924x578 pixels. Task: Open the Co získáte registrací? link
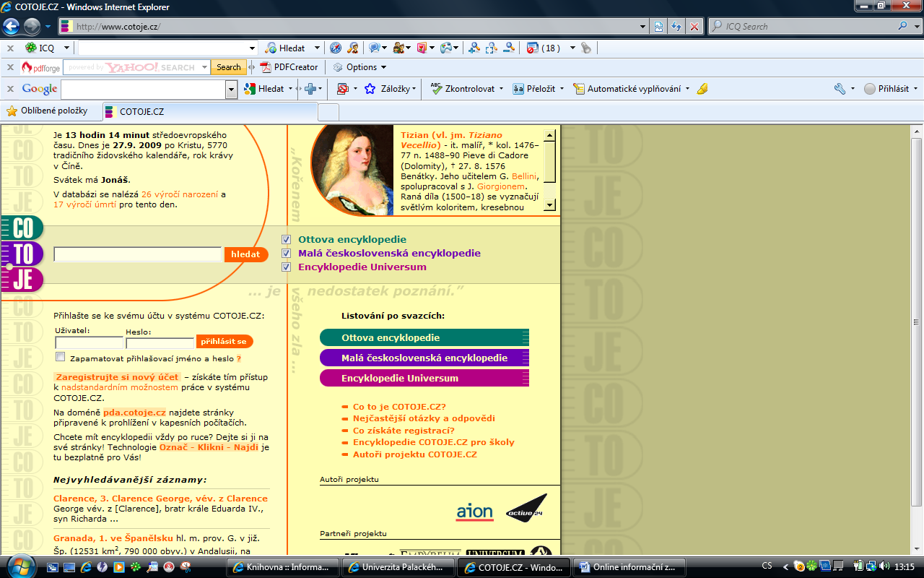pyautogui.click(x=404, y=431)
